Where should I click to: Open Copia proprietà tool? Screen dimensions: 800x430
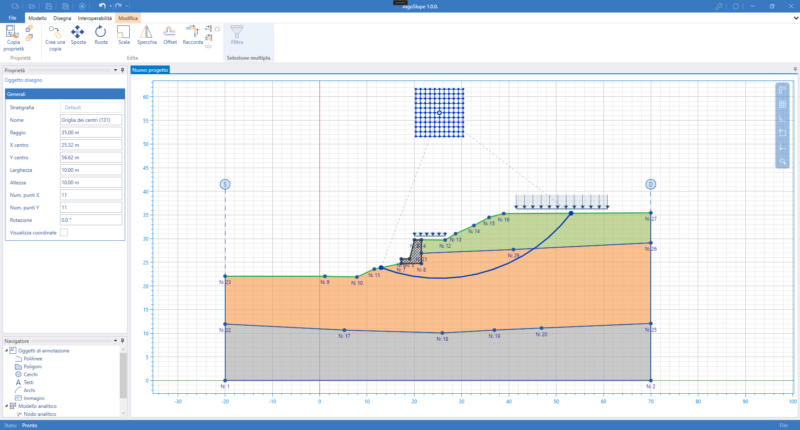coord(13,38)
